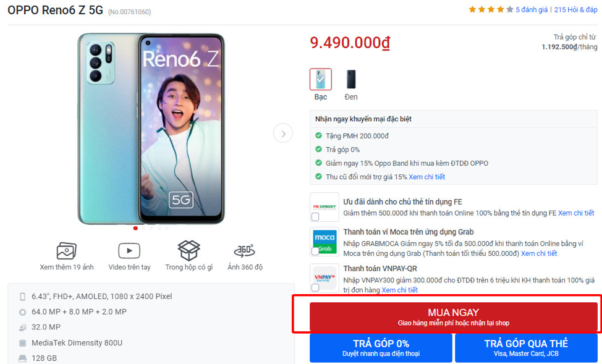Image resolution: width=602 pixels, height=364 pixels.
Task: Expand 'Xem chi tiết' for trade-in promotion
Action: click(426, 177)
